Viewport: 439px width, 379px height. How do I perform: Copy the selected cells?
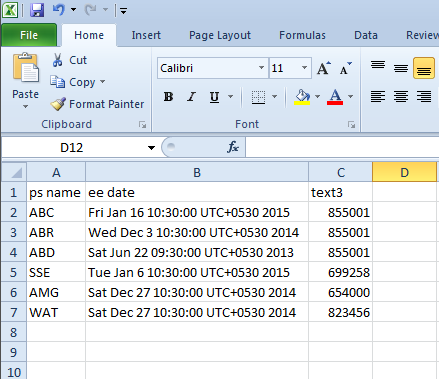(x=73, y=82)
